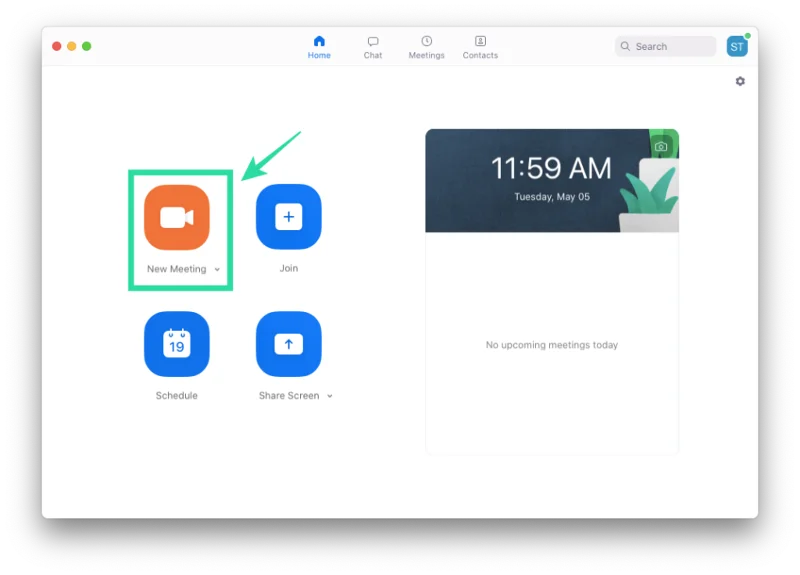Focus the Search field
This screenshot has width=800, height=575.
click(665, 46)
